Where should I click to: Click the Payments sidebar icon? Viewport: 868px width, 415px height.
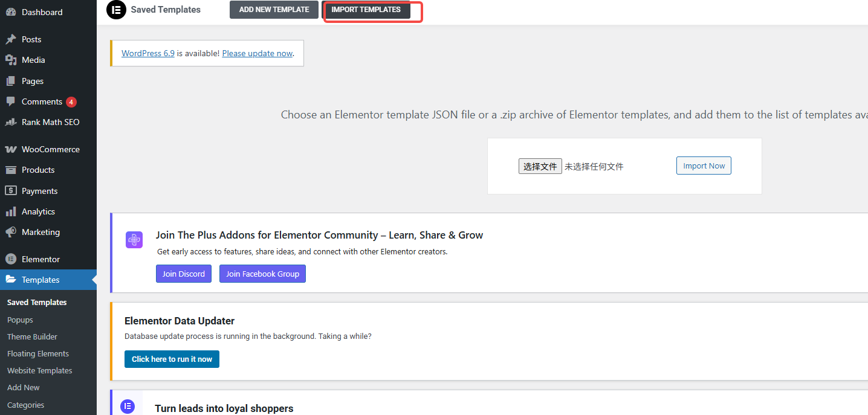click(11, 190)
